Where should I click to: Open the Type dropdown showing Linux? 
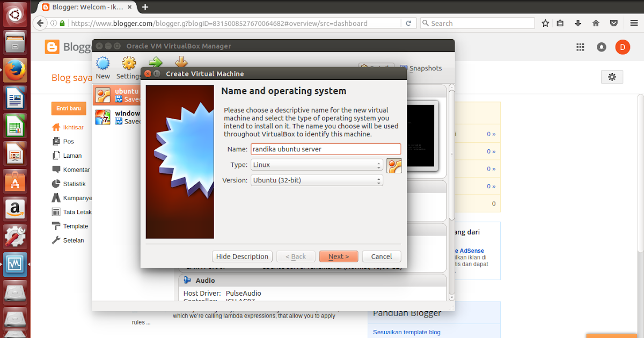click(x=317, y=165)
